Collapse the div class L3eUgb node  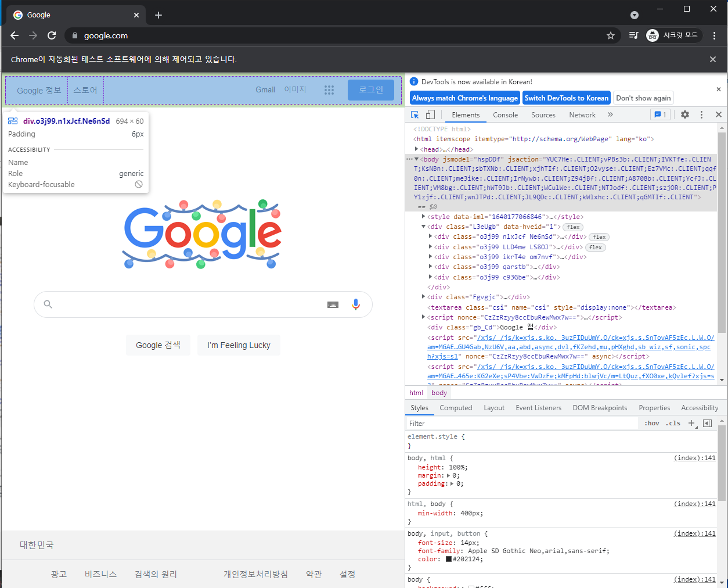point(423,227)
